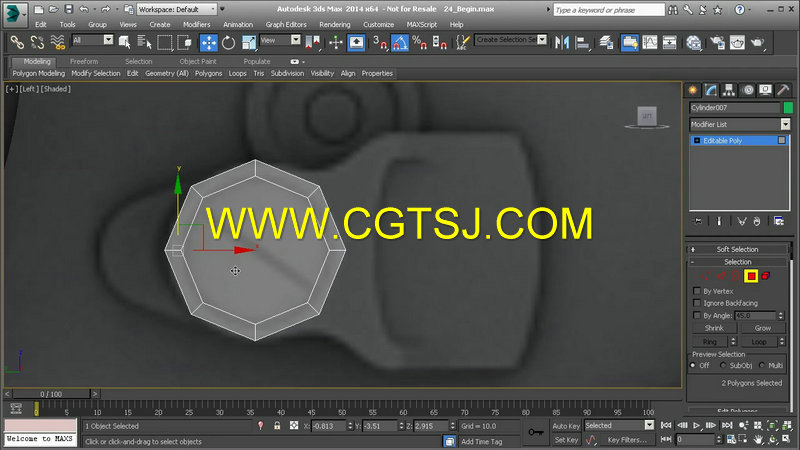Open the Display command panel tab
This screenshot has width=800, height=450.
765,90
